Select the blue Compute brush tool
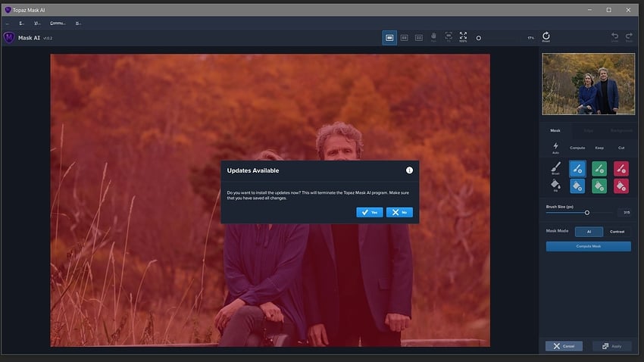This screenshot has height=362, width=644. coord(577,169)
